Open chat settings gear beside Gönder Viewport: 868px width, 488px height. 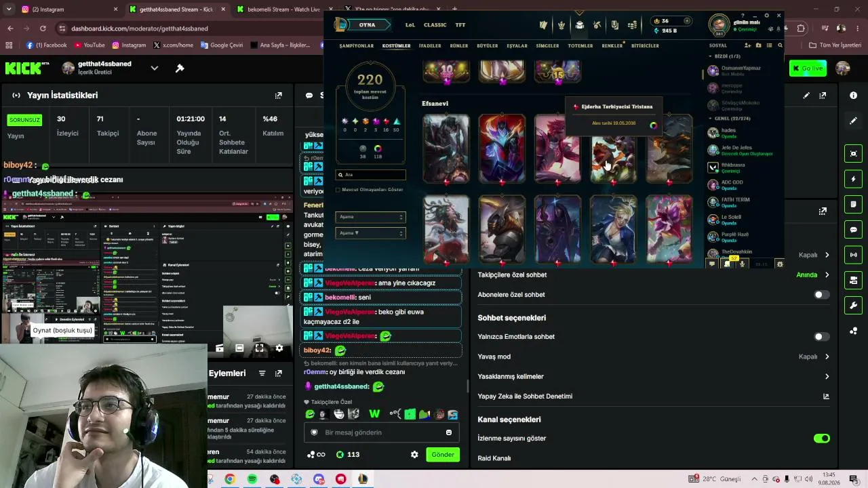pos(414,455)
